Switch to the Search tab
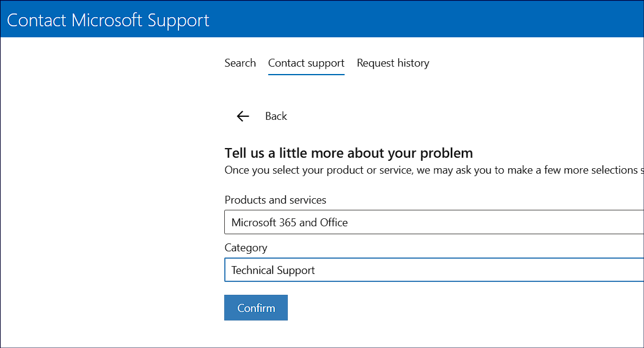The height and width of the screenshot is (348, 644). [240, 63]
